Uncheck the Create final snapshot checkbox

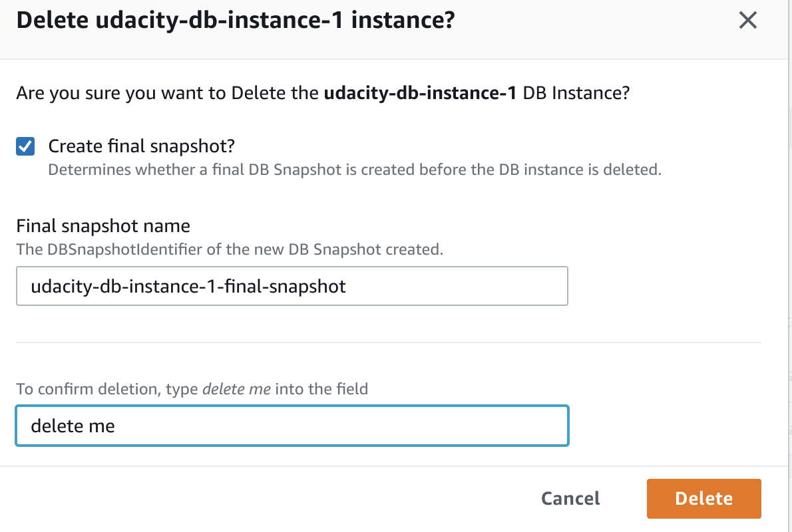[25, 146]
